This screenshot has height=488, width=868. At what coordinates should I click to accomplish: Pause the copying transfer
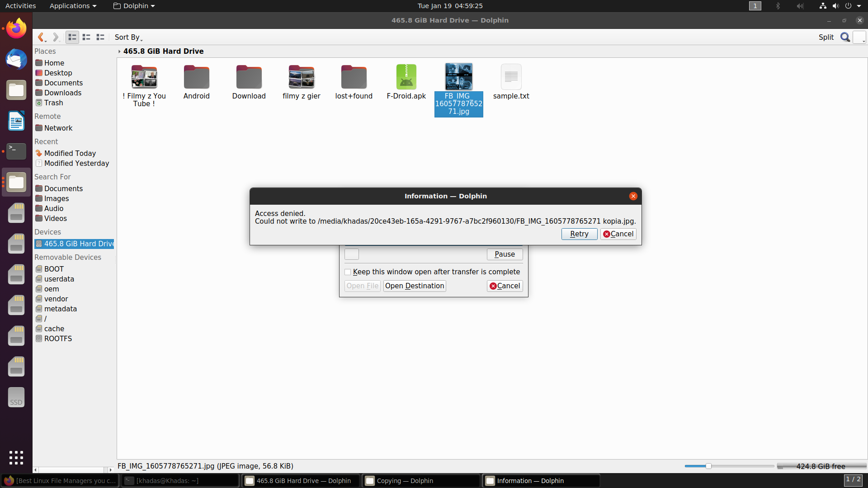coord(505,254)
